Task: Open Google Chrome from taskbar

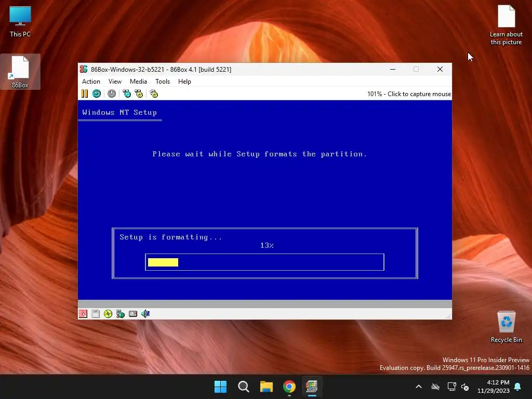Action: pyautogui.click(x=289, y=387)
